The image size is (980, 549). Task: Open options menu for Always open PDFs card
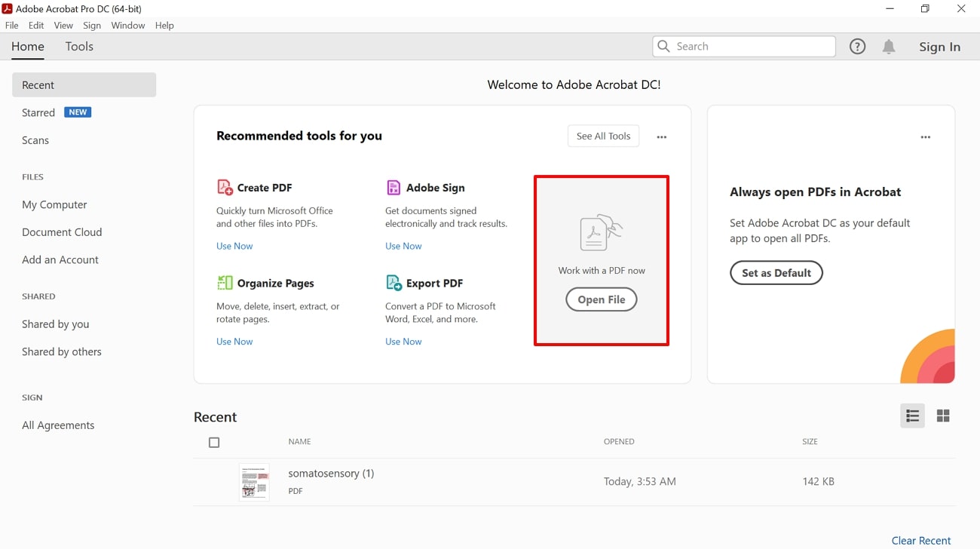point(925,137)
